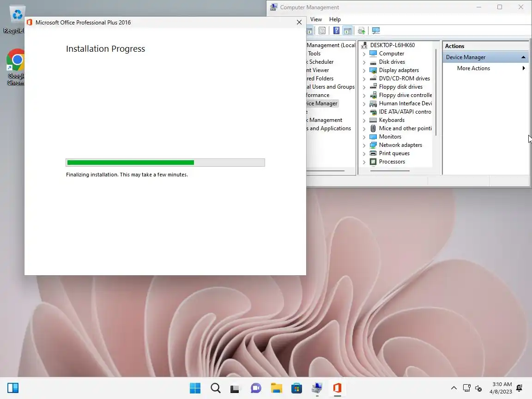Click the Network adapters category icon

coord(373,145)
